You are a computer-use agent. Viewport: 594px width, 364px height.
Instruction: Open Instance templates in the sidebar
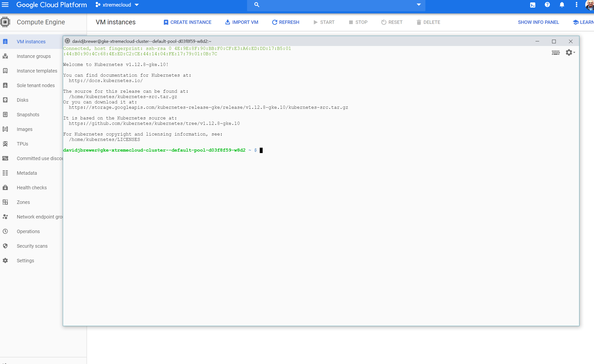click(x=37, y=71)
